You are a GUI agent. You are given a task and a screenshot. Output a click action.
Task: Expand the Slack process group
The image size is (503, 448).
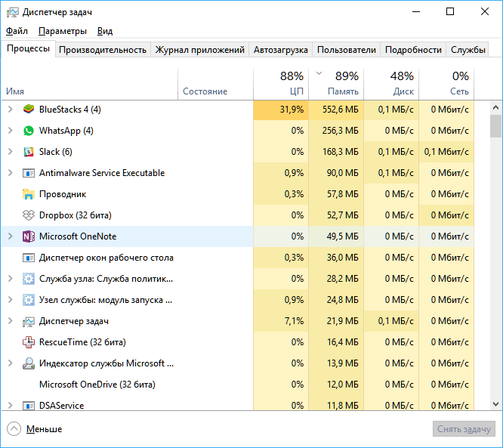[x=11, y=152]
